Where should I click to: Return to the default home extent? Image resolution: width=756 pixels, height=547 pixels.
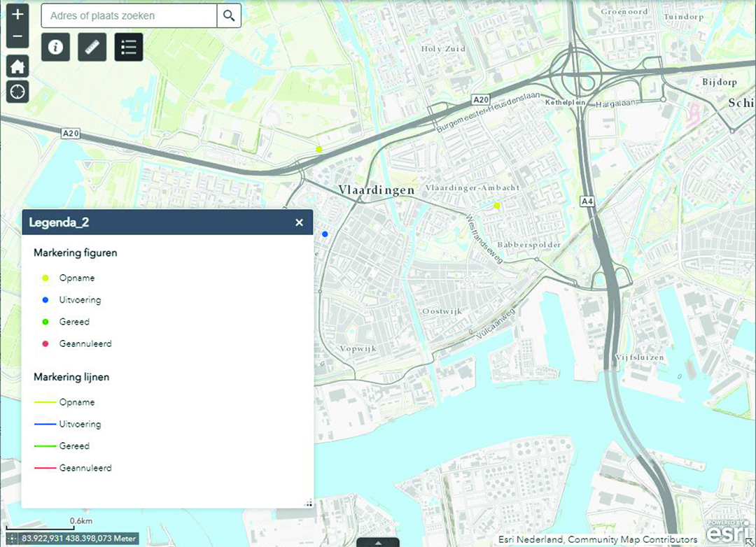click(17, 66)
